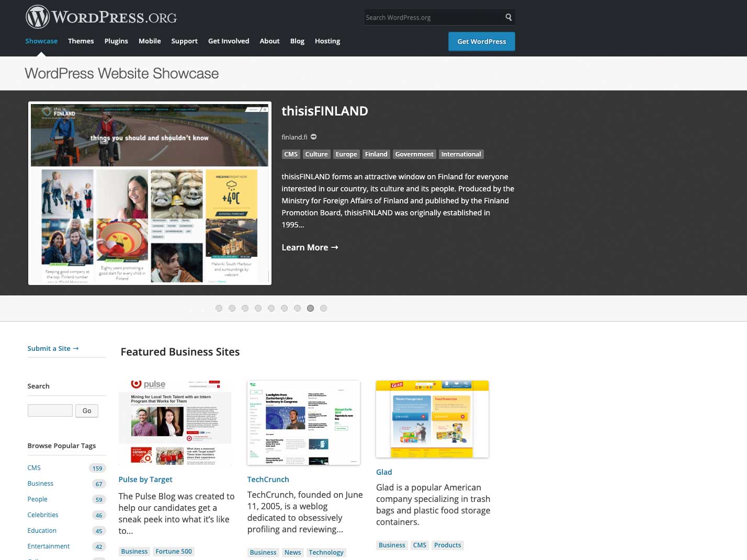Open the Support menu item
This screenshot has height=560, width=747.
(x=185, y=41)
